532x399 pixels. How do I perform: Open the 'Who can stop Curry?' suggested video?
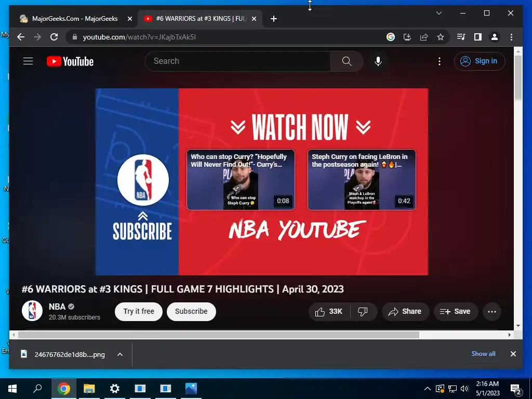[x=241, y=179]
